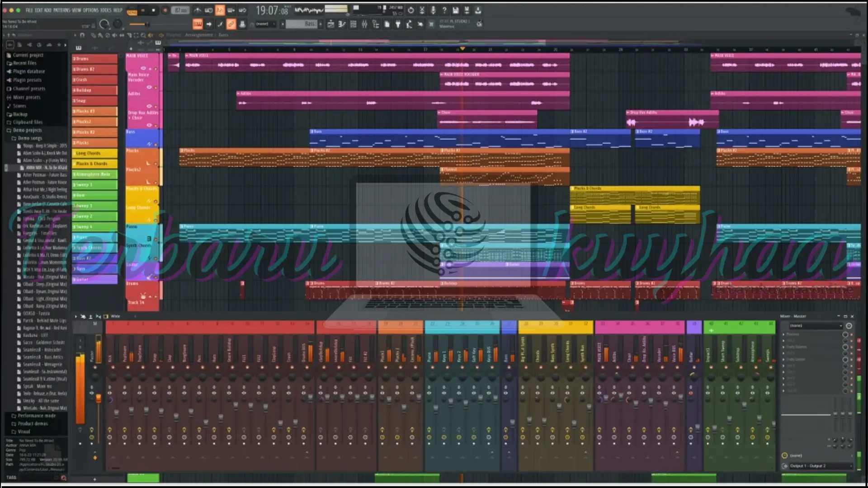Mute the Plucks2 playlist track

(x=156, y=183)
